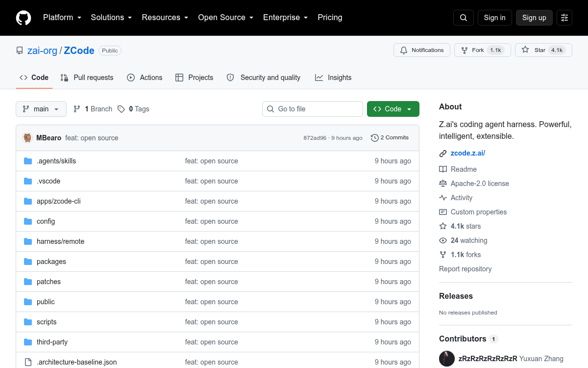Screen dimensions: 588x368
Task: Expand the main branch dropdown
Action: pyautogui.click(x=41, y=109)
